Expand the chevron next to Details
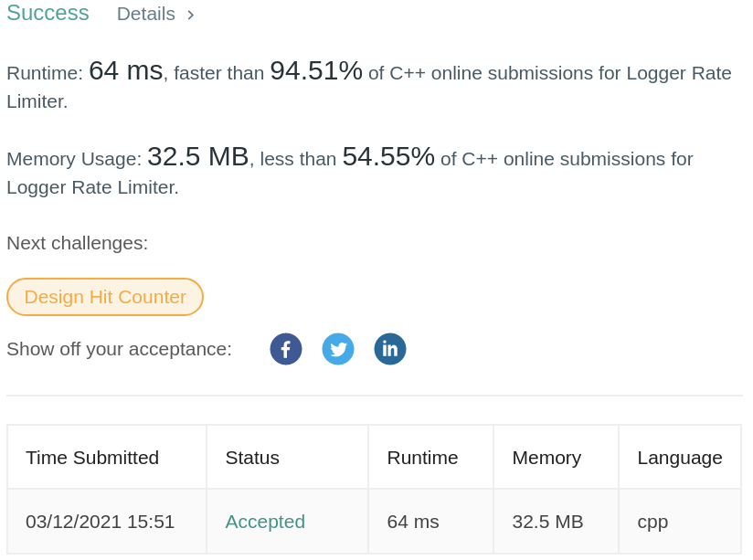The image size is (753, 560). click(x=191, y=15)
